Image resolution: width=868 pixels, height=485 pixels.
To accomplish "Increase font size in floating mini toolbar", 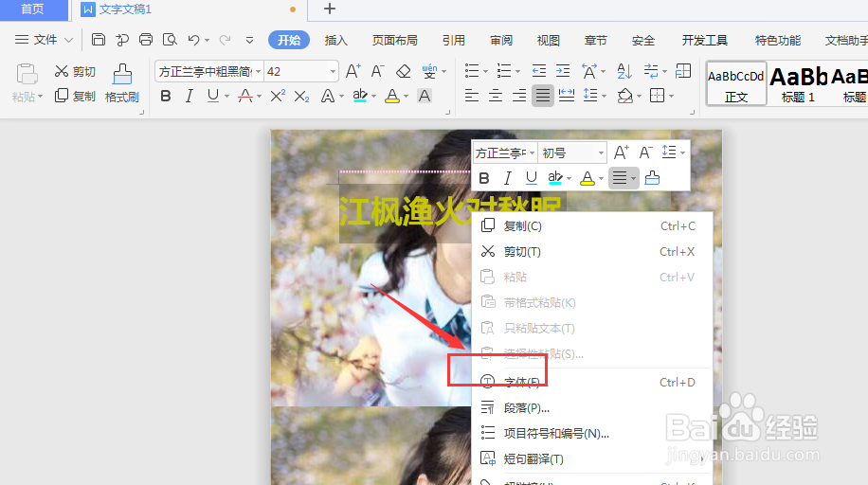I will click(621, 153).
